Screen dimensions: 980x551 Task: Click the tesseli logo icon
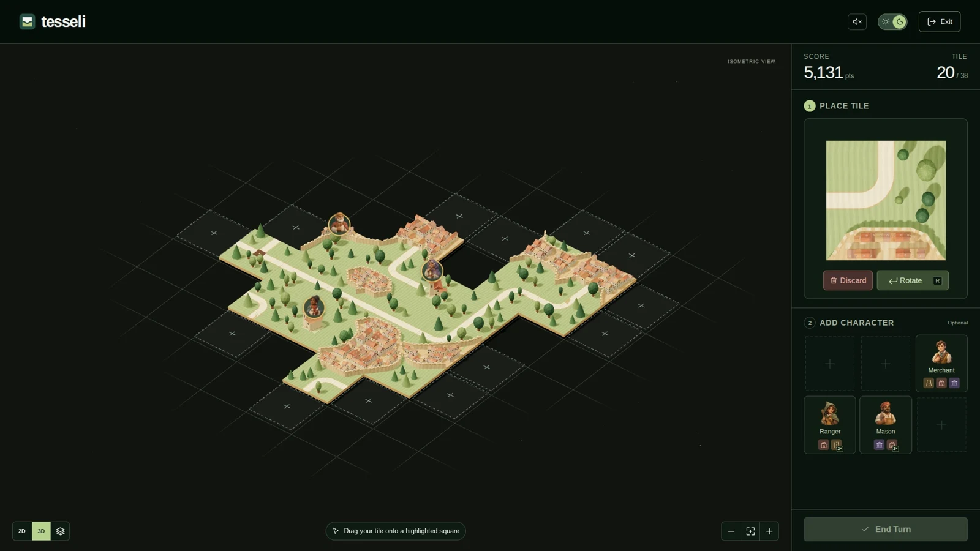coord(27,21)
